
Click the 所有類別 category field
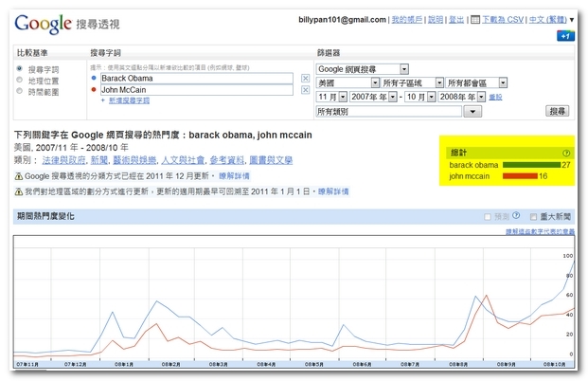[389, 112]
